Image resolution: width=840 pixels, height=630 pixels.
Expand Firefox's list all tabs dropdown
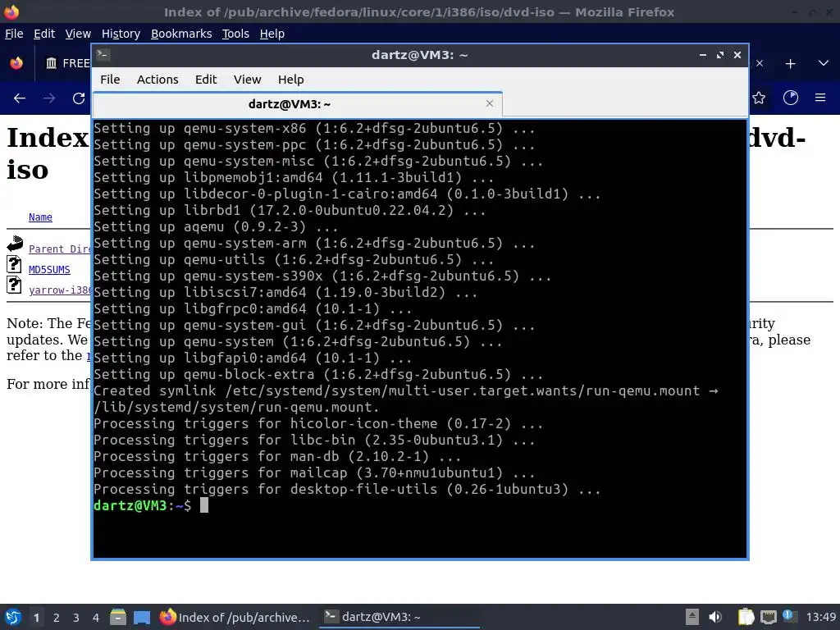824,63
